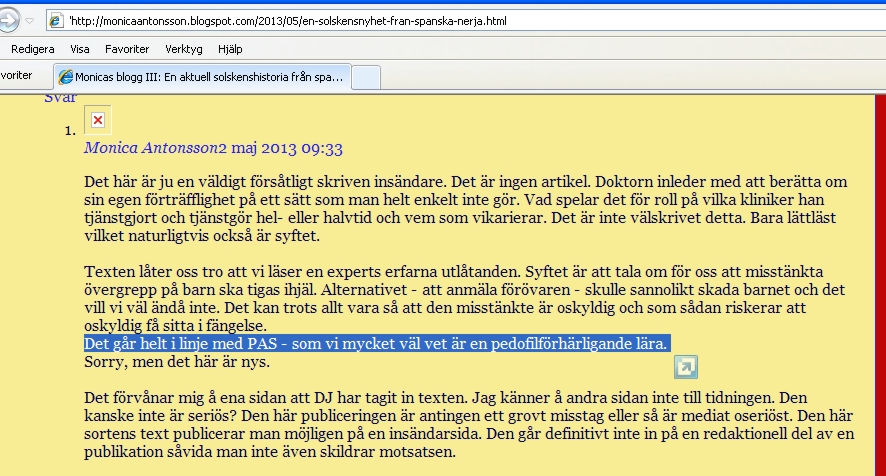Open the Verktyg menu
The image size is (886, 476).
point(184,49)
